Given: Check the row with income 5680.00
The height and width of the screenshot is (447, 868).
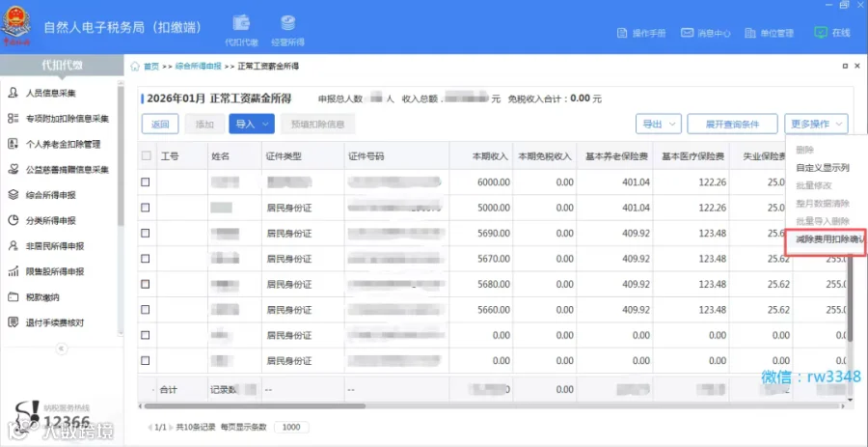Looking at the screenshot, I should coord(146,284).
